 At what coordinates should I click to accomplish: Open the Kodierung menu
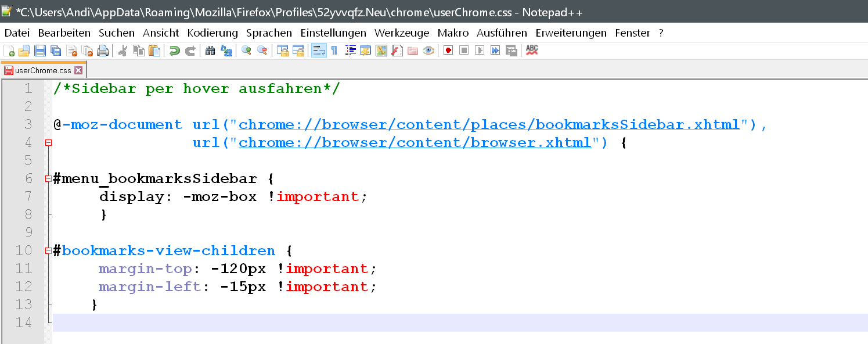click(213, 33)
